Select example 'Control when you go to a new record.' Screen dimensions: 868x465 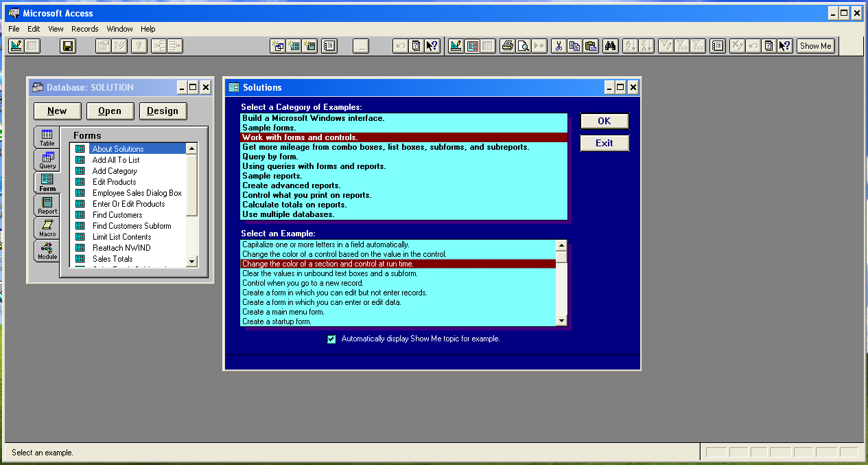pyautogui.click(x=398, y=283)
